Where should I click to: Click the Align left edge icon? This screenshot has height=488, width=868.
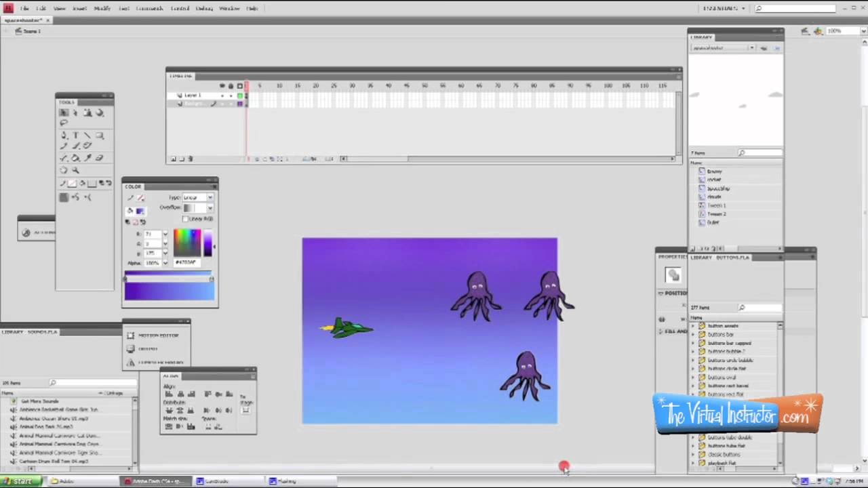point(169,394)
